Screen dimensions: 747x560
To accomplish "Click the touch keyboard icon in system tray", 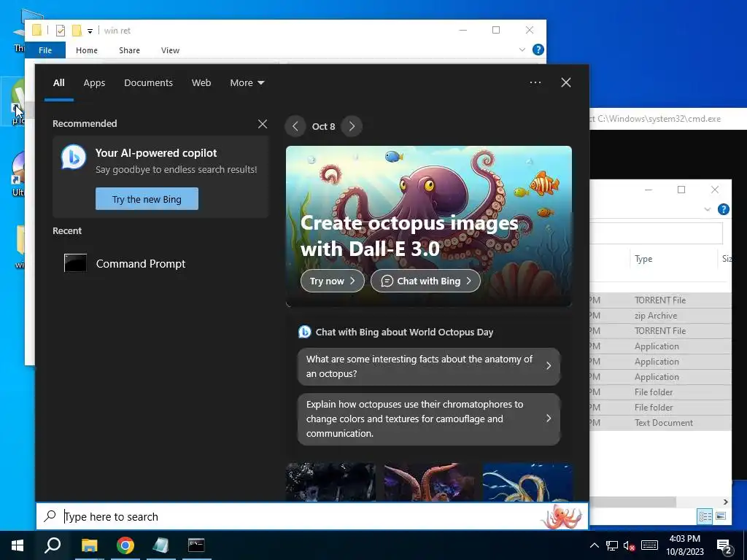I will tap(649, 545).
